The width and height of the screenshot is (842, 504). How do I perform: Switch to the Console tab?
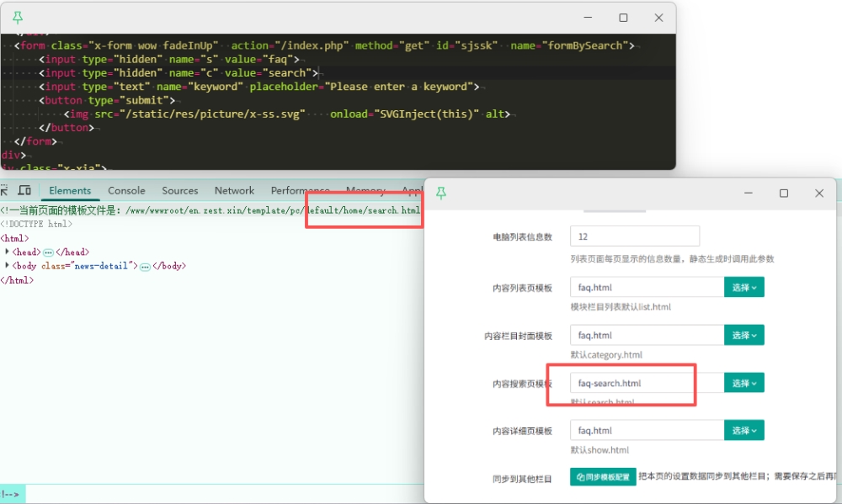point(126,191)
